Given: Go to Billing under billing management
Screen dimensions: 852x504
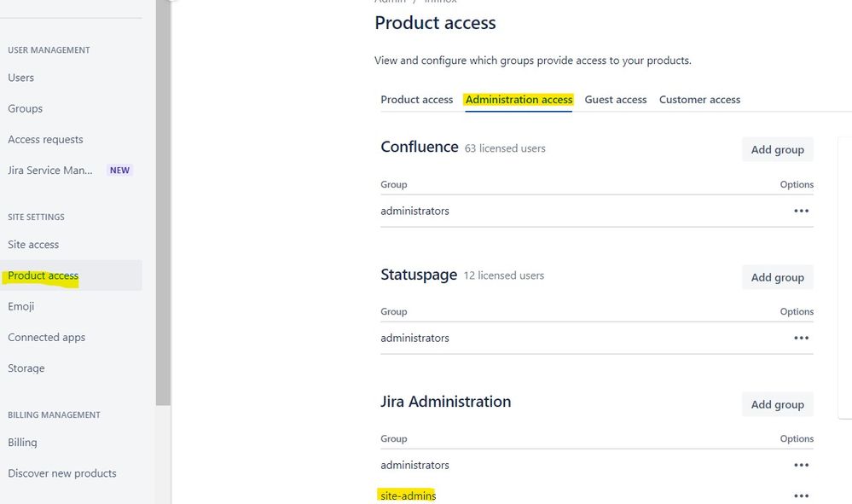Looking at the screenshot, I should pos(23,442).
